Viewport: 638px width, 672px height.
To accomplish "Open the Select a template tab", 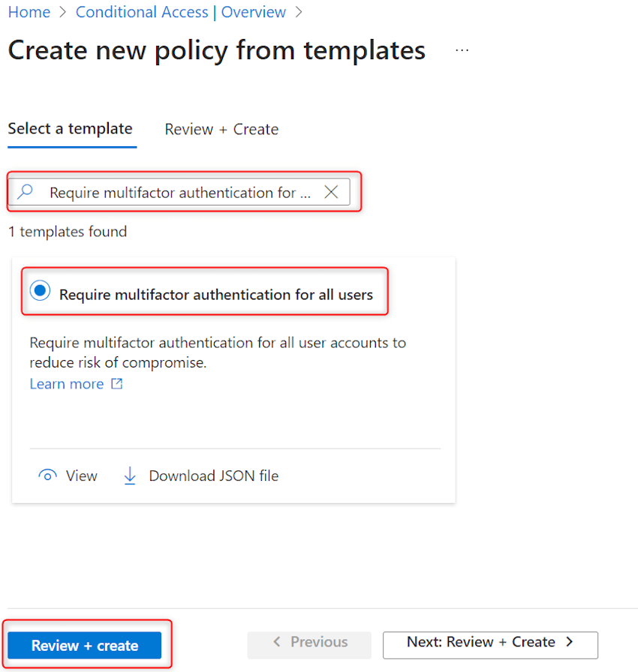I will coord(71,129).
